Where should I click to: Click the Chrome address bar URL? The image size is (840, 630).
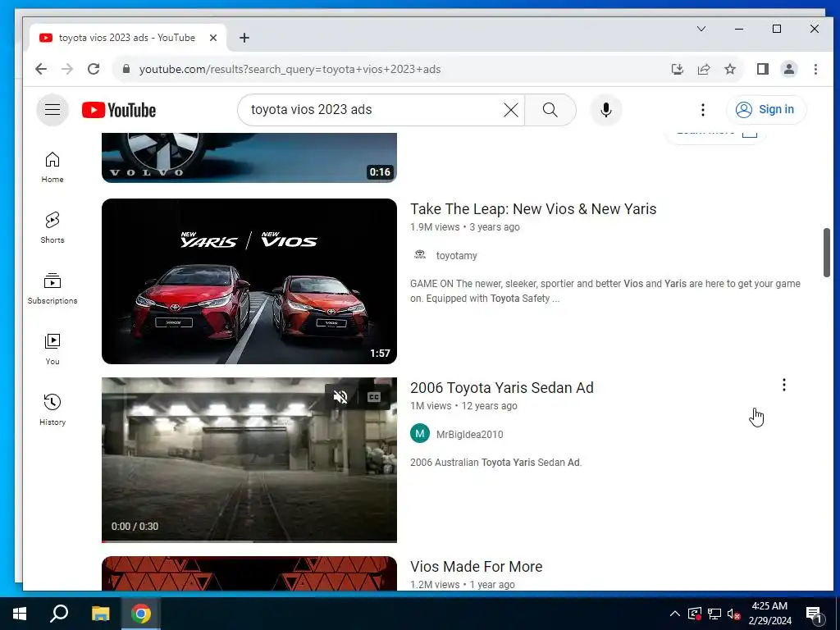click(290, 69)
